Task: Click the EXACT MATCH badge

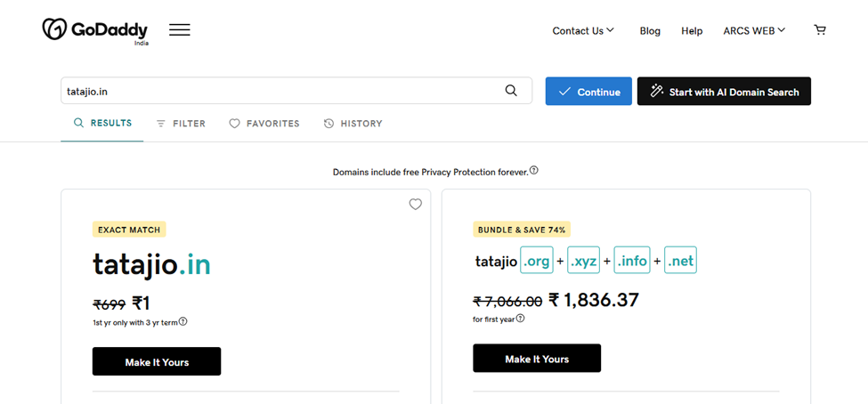Action: coord(129,229)
